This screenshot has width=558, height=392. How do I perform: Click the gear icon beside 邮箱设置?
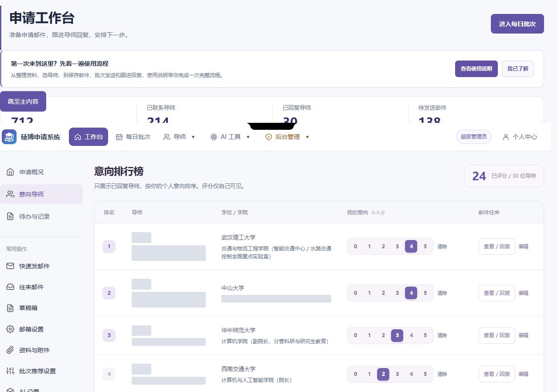pos(10,329)
